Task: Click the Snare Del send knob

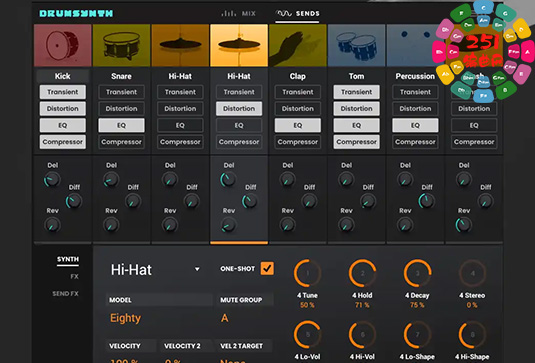Action: click(x=111, y=179)
